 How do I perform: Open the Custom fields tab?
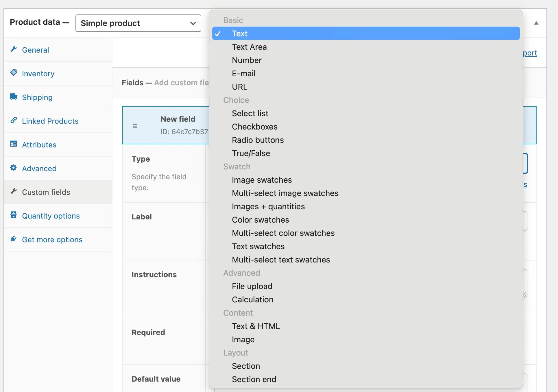(46, 192)
